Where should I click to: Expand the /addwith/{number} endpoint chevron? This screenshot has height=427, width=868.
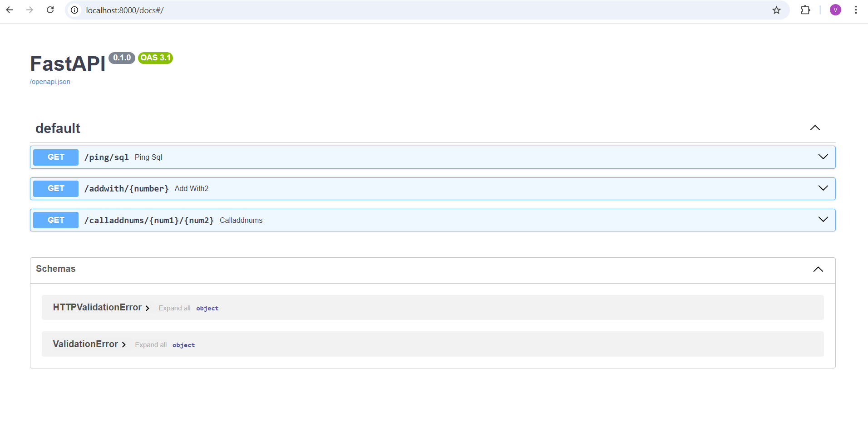[823, 187]
